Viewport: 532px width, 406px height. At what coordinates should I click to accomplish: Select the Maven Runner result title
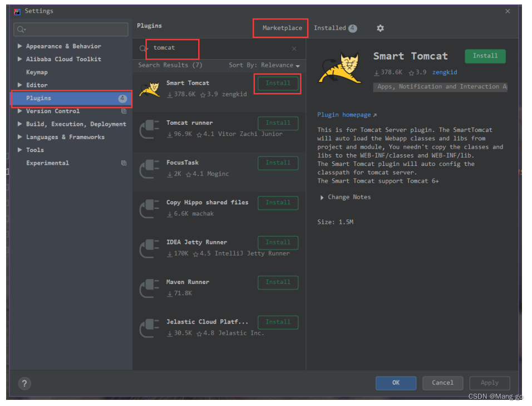click(x=188, y=282)
